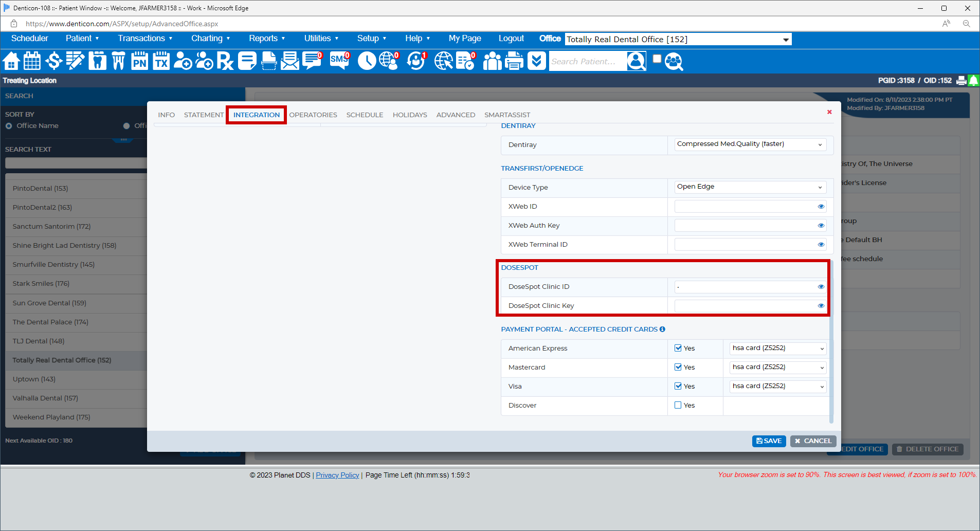Uncheck the American Express Yes checkbox
This screenshot has height=531, width=980.
point(678,348)
